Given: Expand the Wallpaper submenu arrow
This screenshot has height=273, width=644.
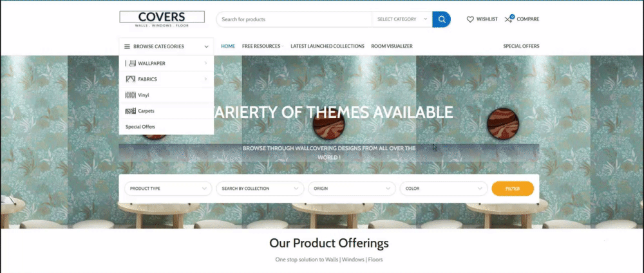Looking at the screenshot, I should (x=206, y=63).
